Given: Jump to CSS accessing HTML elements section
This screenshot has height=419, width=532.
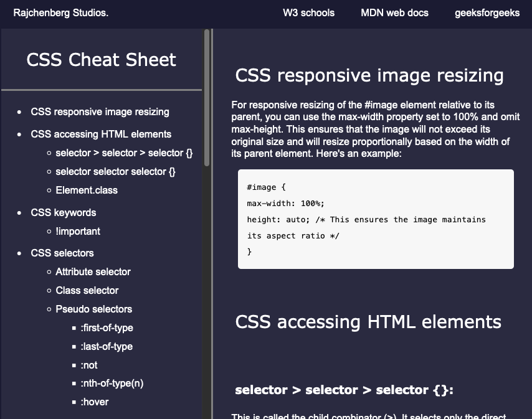Looking at the screenshot, I should [101, 134].
